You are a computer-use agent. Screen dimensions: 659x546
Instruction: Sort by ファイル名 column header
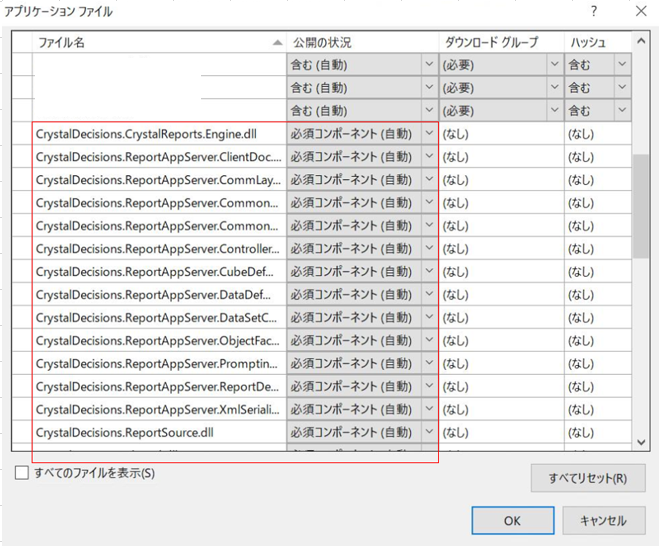(x=159, y=42)
